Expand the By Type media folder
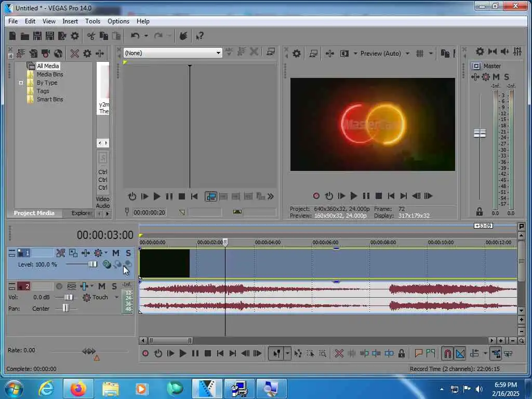 point(21,83)
